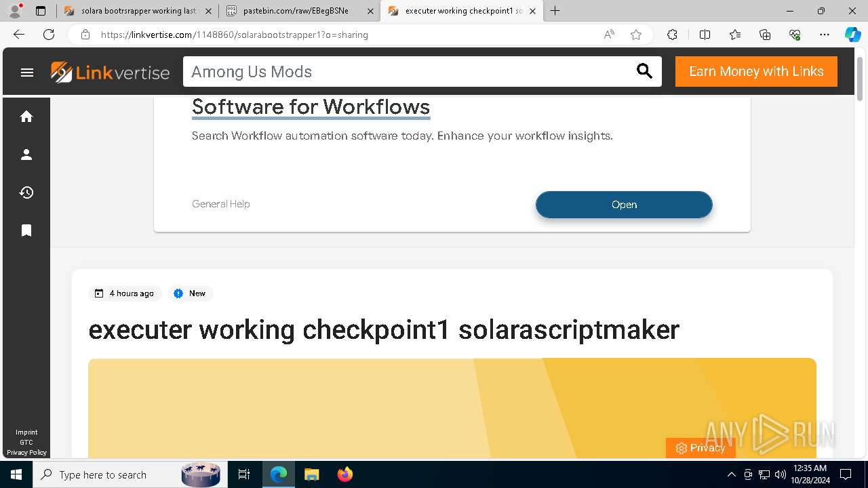Open Tab actions menu icon
The height and width of the screenshot is (488, 868).
pyautogui.click(x=41, y=11)
